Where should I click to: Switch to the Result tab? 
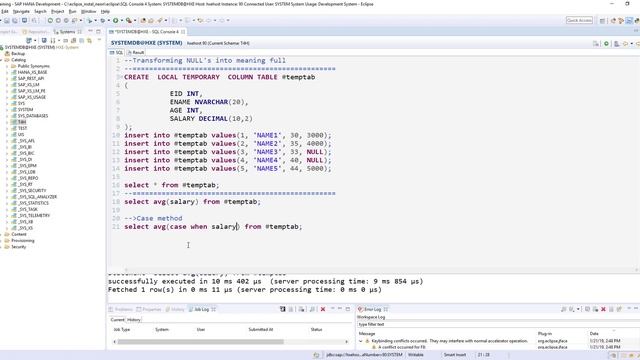[x=136, y=53]
